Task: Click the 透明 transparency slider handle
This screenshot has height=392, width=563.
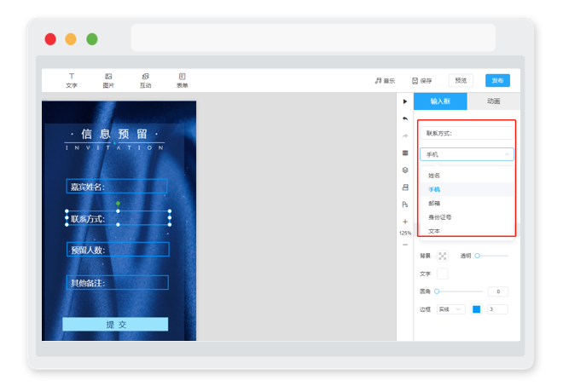Action: 477,256
